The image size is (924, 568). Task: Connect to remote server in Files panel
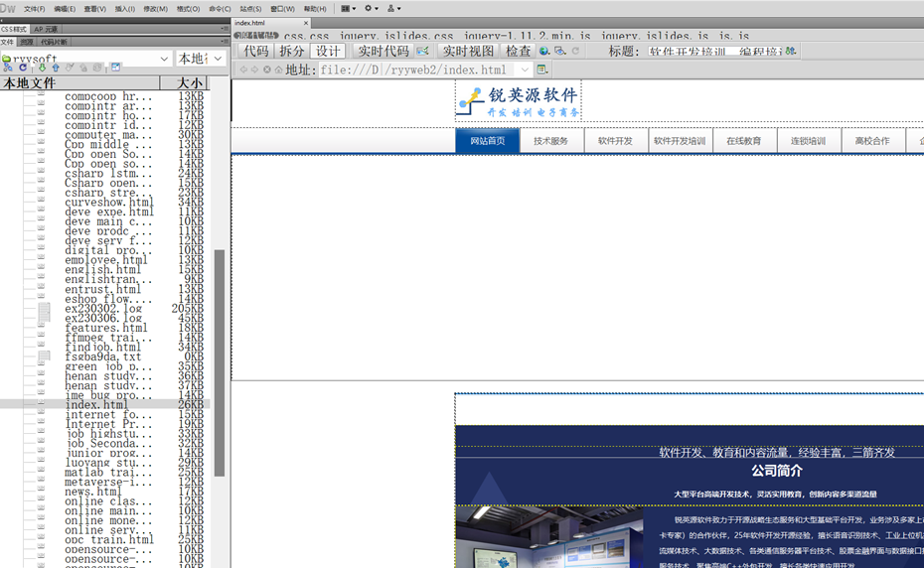pos(8,68)
